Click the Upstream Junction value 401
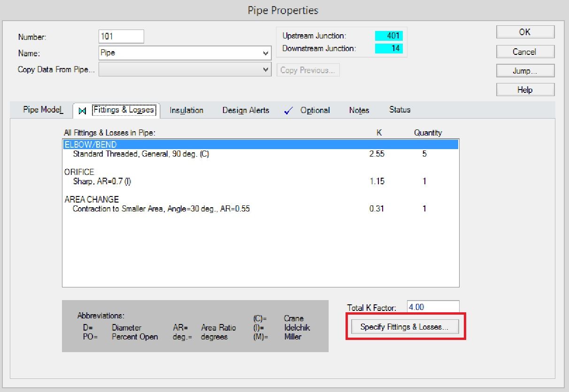This screenshot has width=569, height=392. [x=389, y=36]
